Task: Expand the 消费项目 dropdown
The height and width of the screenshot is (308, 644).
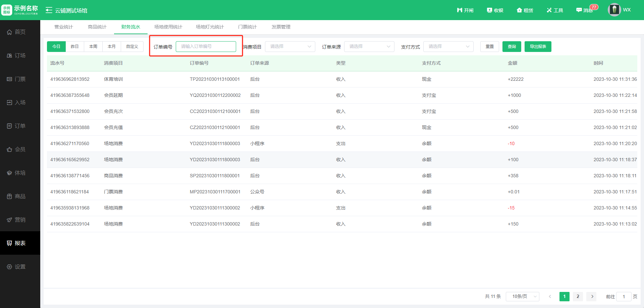Action: (x=290, y=47)
